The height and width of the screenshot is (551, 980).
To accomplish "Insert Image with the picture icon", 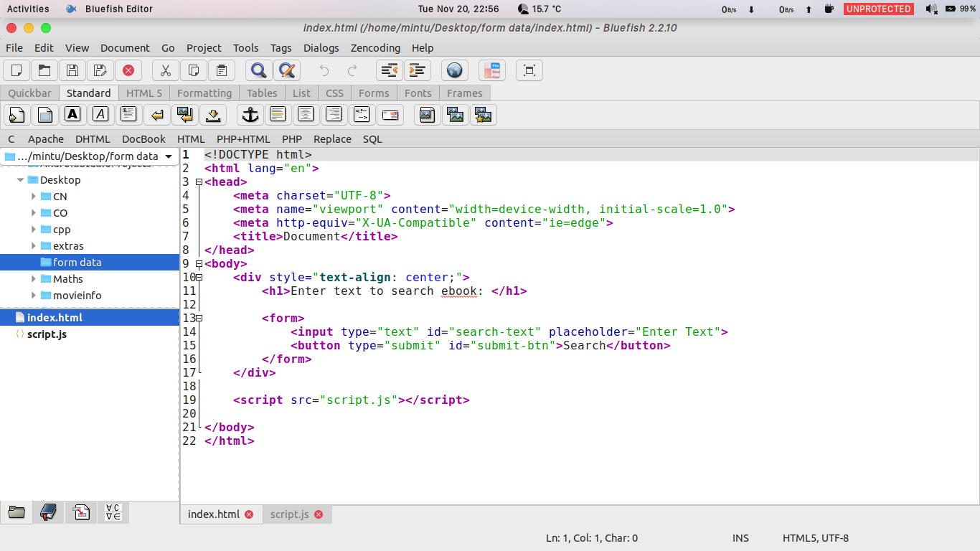I will pos(427,115).
